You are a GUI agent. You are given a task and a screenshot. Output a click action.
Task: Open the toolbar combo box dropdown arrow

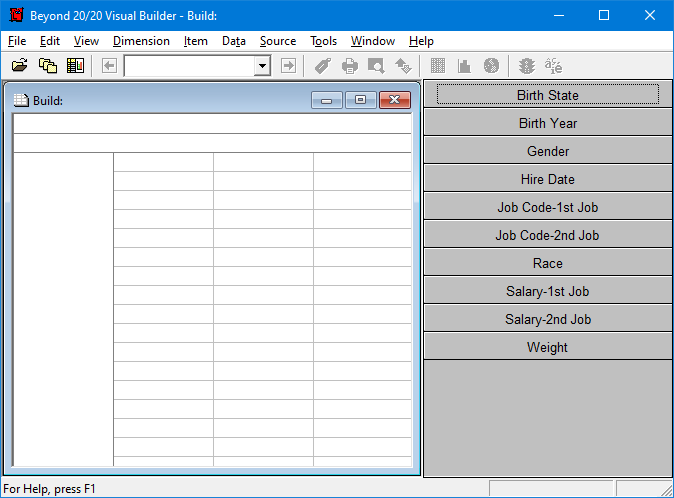(262, 66)
